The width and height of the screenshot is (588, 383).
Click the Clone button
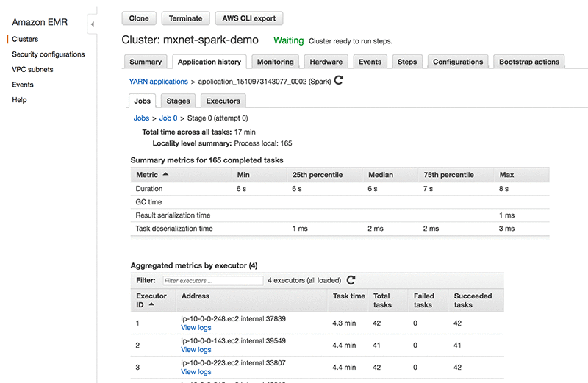coord(138,18)
